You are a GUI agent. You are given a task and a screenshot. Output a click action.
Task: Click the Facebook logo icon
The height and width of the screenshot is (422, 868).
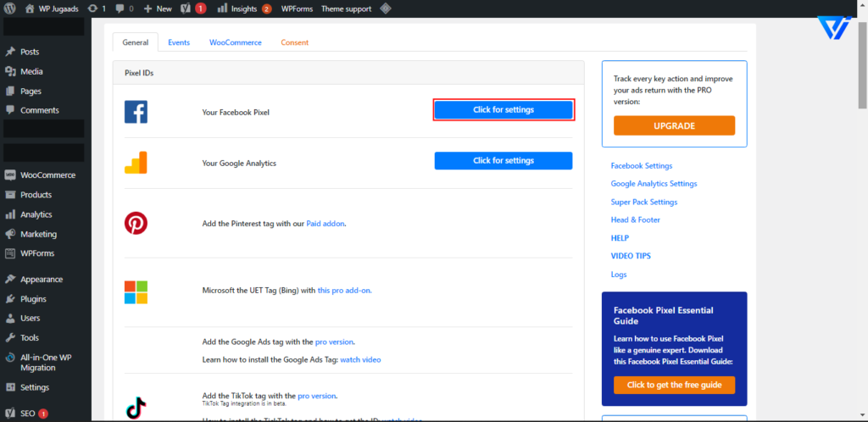pyautogui.click(x=136, y=112)
